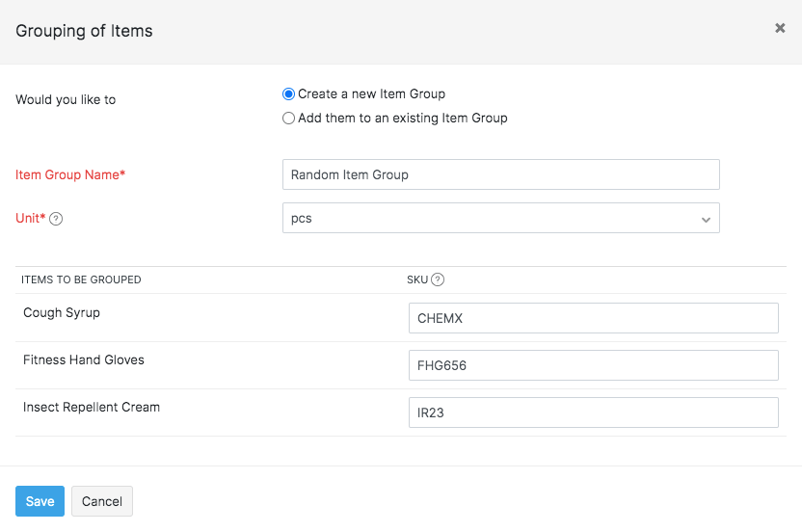Click the help icon next to Unit
The image size is (802, 532).
pyautogui.click(x=56, y=219)
